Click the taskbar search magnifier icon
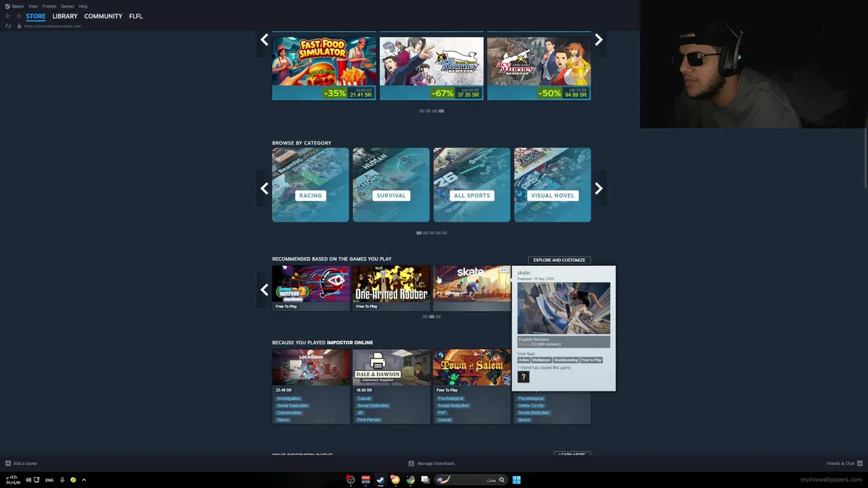Image resolution: width=868 pixels, height=488 pixels. pyautogui.click(x=502, y=480)
